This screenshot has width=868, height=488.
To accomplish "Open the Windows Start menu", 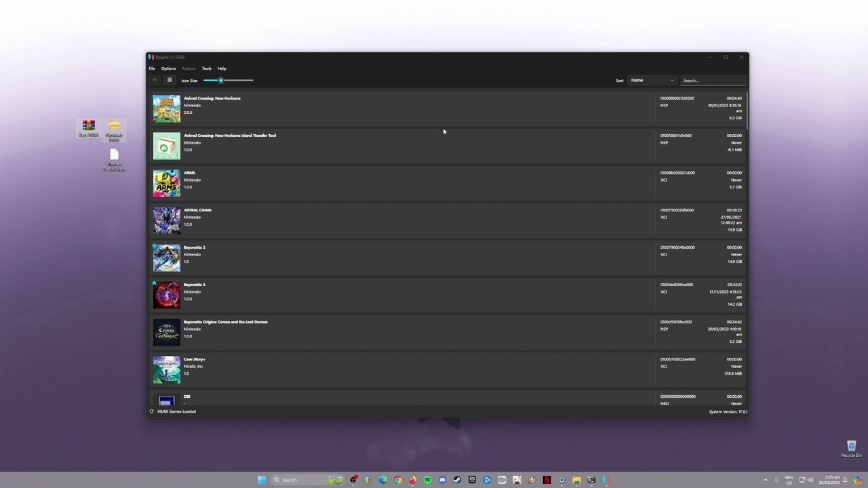I will point(262,480).
